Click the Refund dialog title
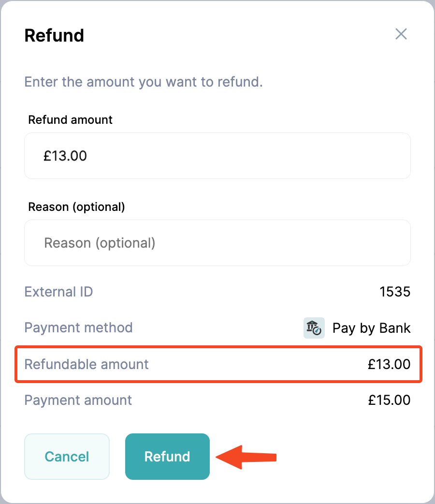Image resolution: width=435 pixels, height=504 pixels. [x=54, y=35]
